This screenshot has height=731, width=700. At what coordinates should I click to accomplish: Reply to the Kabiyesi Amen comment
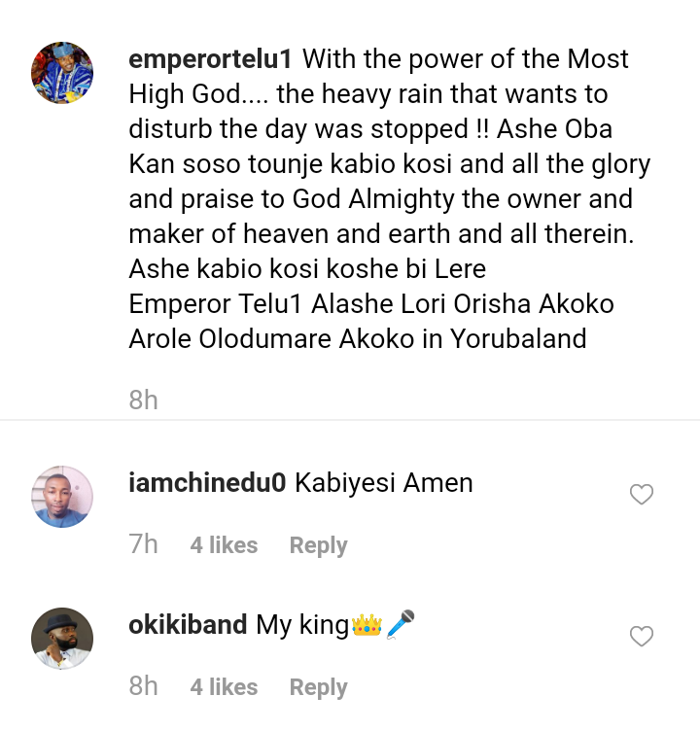[318, 545]
